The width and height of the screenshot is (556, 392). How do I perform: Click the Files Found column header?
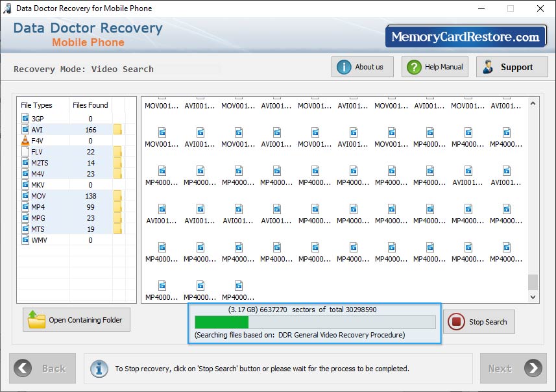click(x=90, y=105)
